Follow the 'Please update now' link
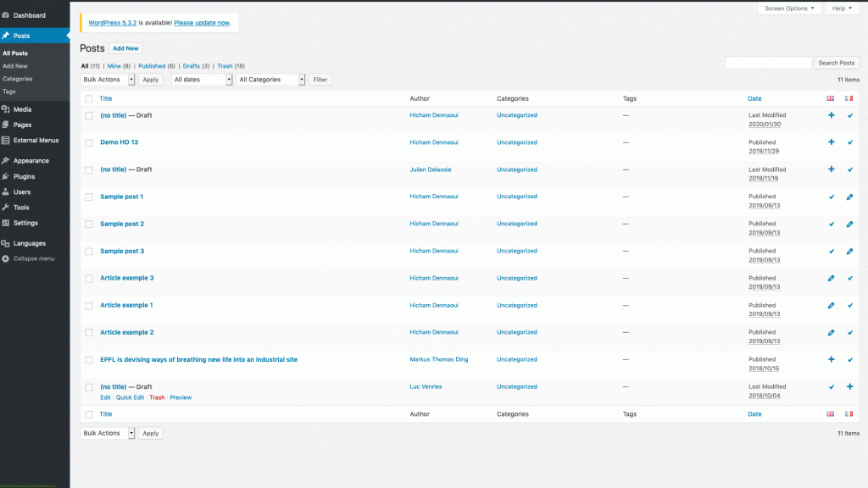868x488 pixels. coord(202,23)
